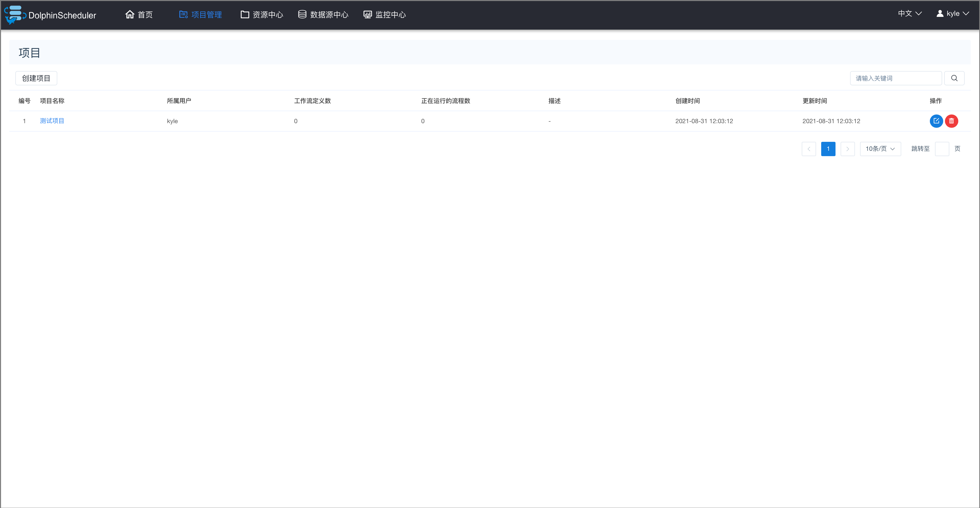Open the 测试项目 project link
Screen dimensions: 980x508
coord(52,121)
